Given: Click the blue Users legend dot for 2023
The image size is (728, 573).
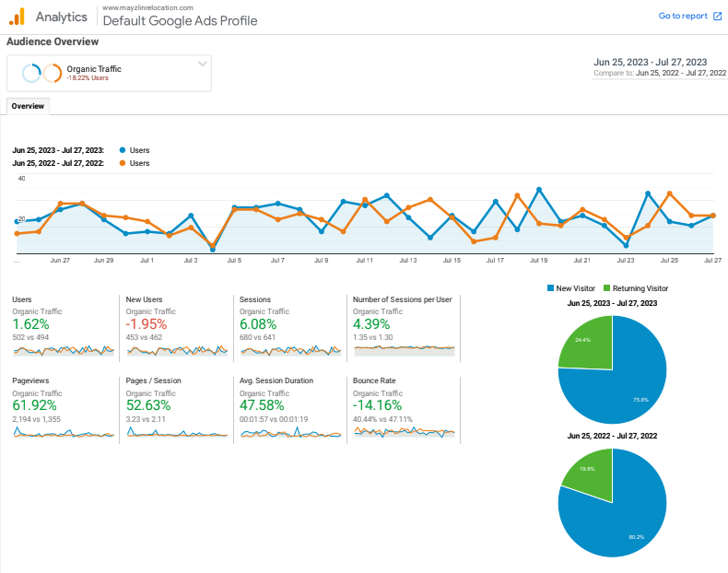Looking at the screenshot, I should [123, 150].
